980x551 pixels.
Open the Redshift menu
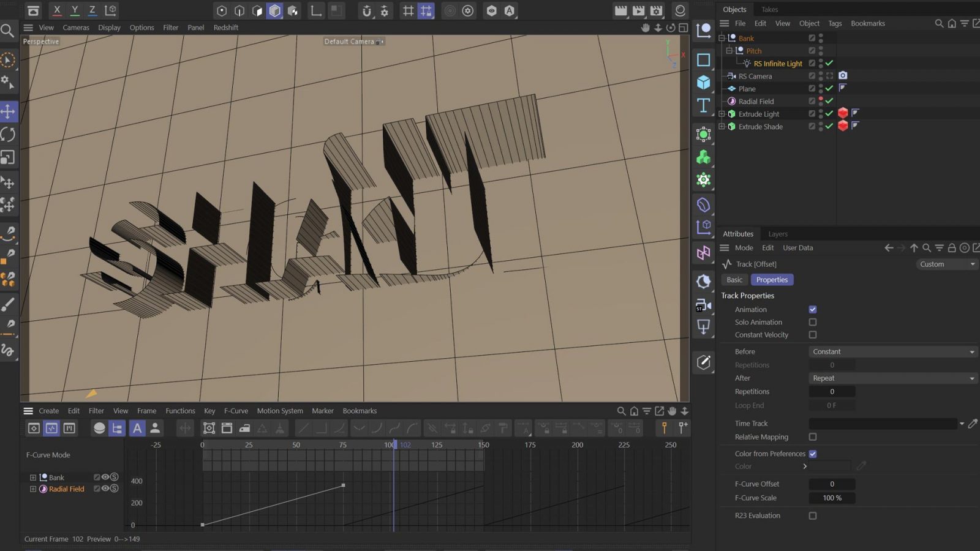[225, 27]
